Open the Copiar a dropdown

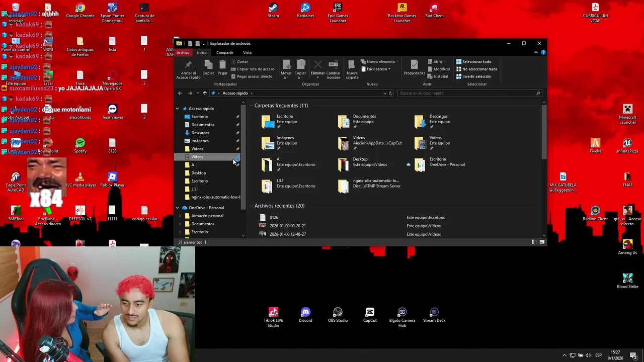coord(300,75)
